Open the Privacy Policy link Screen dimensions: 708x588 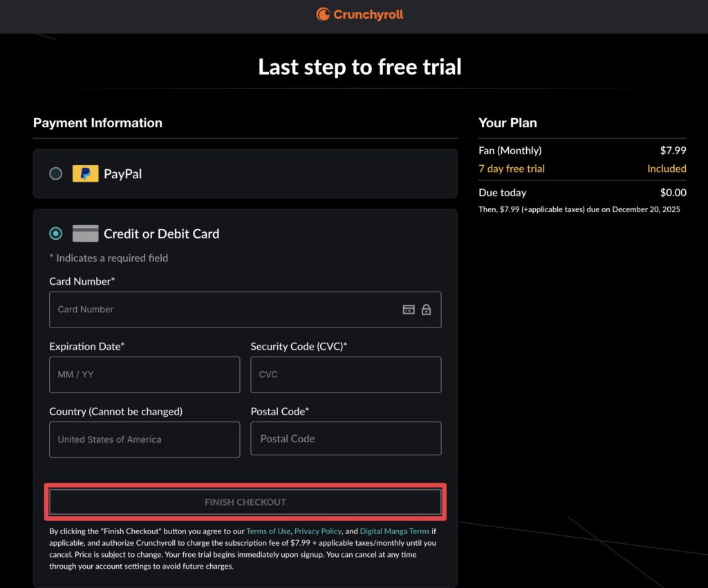318,531
